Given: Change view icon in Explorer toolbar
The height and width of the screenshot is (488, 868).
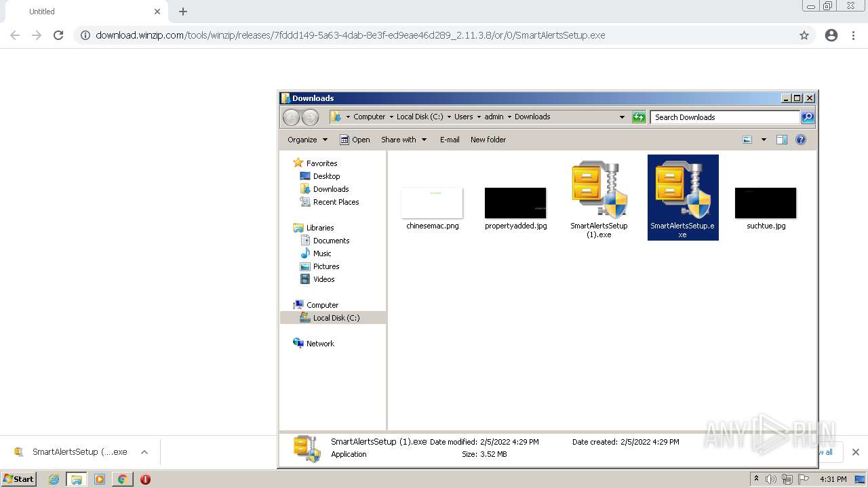Looking at the screenshot, I should tap(747, 140).
